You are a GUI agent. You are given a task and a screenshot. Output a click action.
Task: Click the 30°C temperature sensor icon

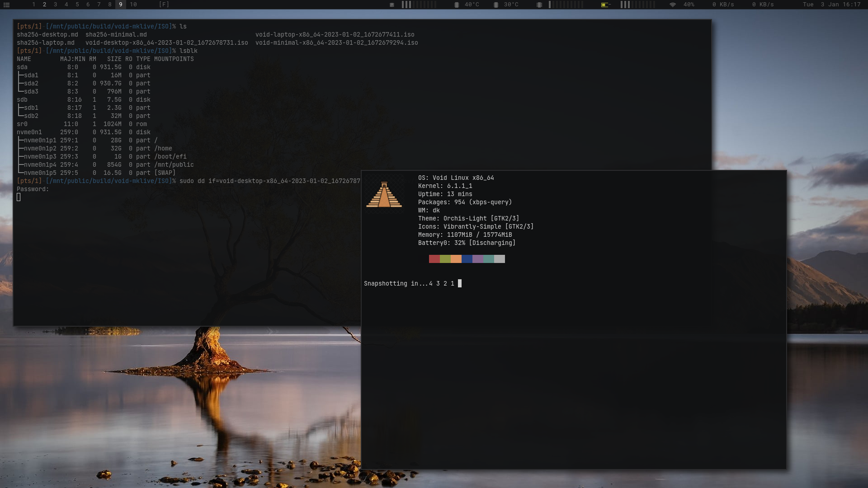pyautogui.click(x=496, y=5)
